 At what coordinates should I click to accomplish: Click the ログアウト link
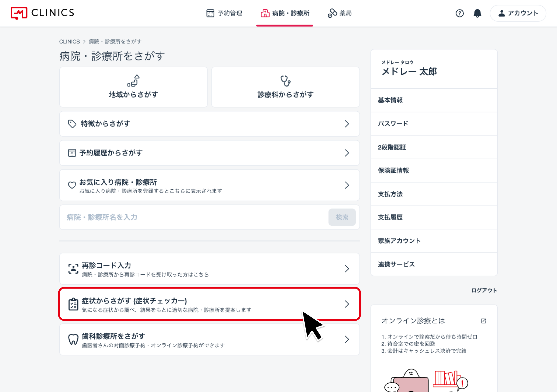coord(484,290)
